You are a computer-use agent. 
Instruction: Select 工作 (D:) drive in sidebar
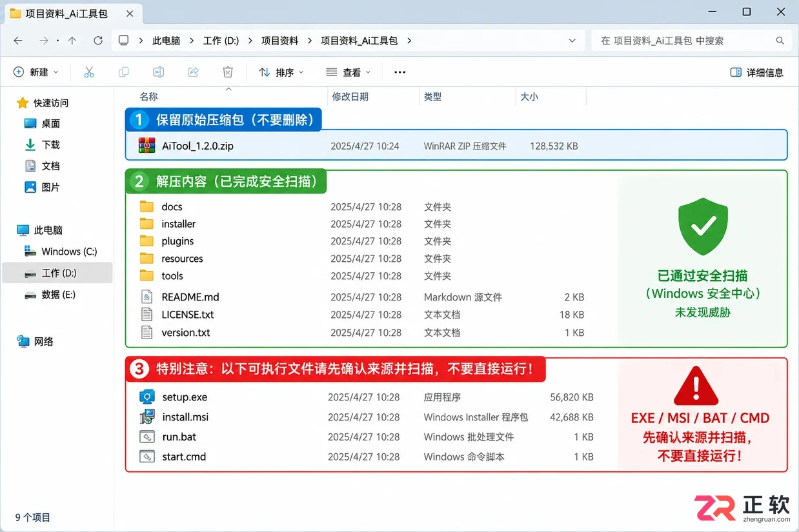(57, 273)
